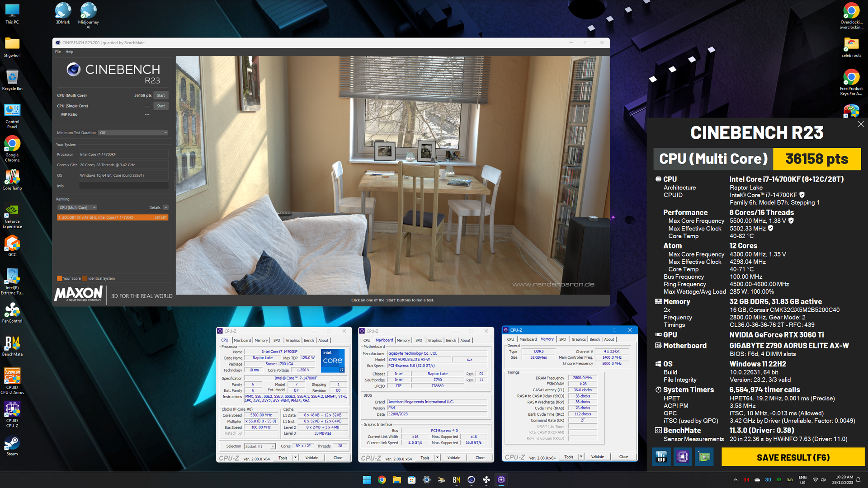Launch CPUID CPU-Z Aorus desktop shortcut
The height and width of the screenshot is (488, 868).
[x=12, y=381]
